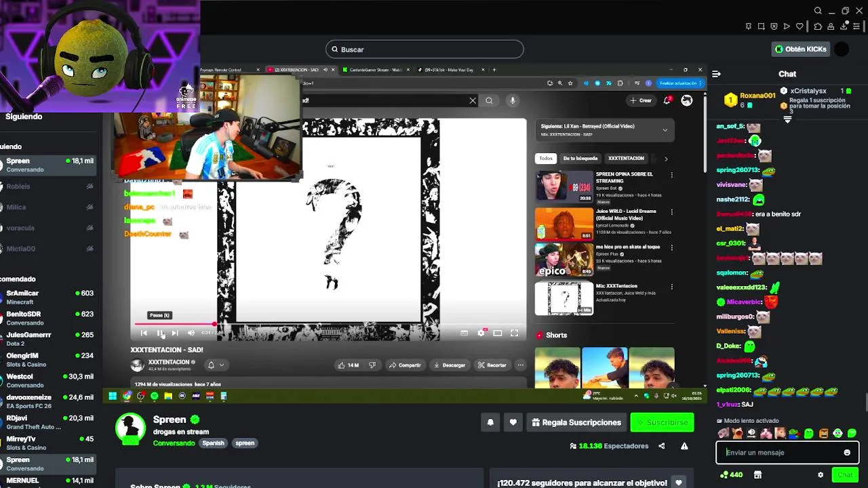
Task: Click the Regala Suscripciones button
Action: tap(576, 422)
